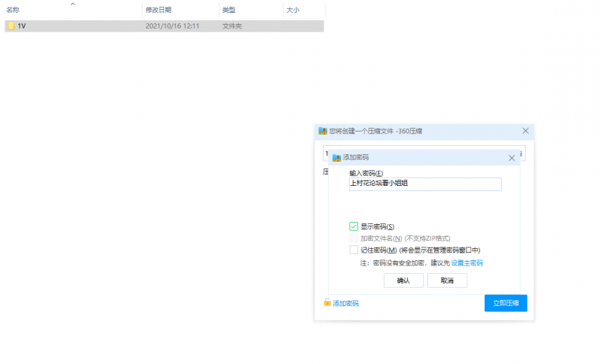Viewport: 602px width, 364px height.
Task: Sort files by the 修改日期 column
Action: [158, 10]
